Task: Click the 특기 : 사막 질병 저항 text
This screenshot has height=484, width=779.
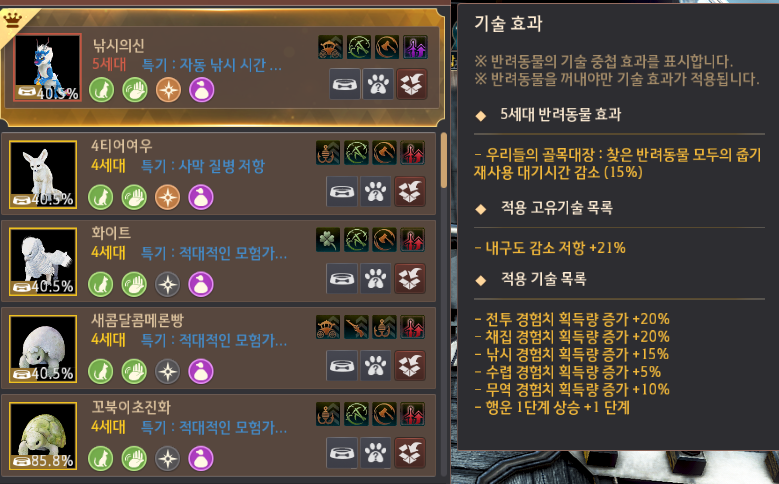Action: 203,166
